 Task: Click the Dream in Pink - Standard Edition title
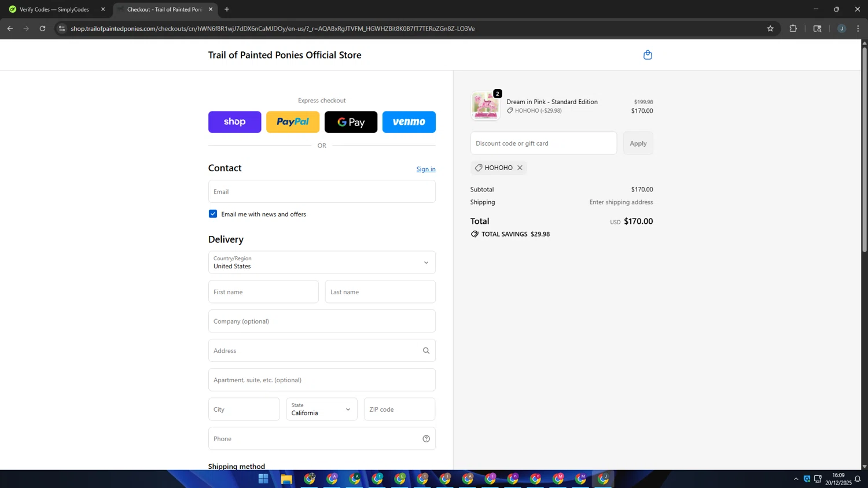pyautogui.click(x=552, y=102)
